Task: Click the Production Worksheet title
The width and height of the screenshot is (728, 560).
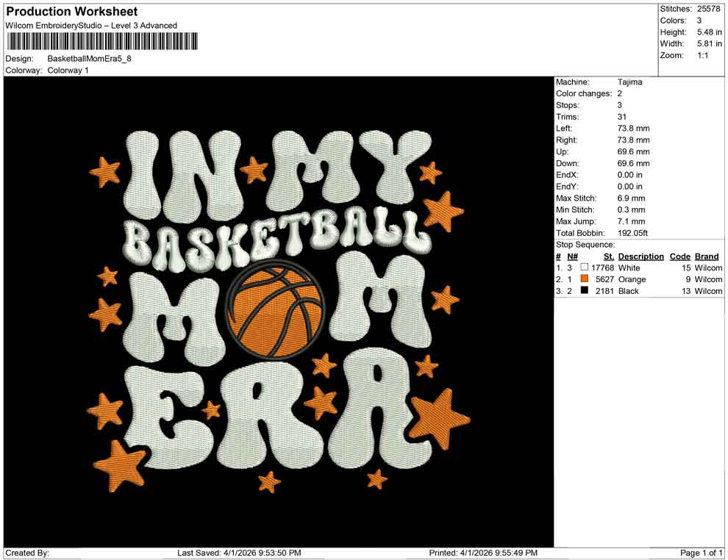Action: tap(71, 11)
